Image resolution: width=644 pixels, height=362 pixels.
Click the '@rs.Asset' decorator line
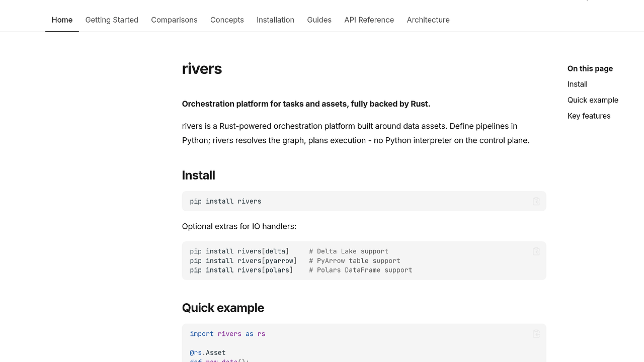208,352
